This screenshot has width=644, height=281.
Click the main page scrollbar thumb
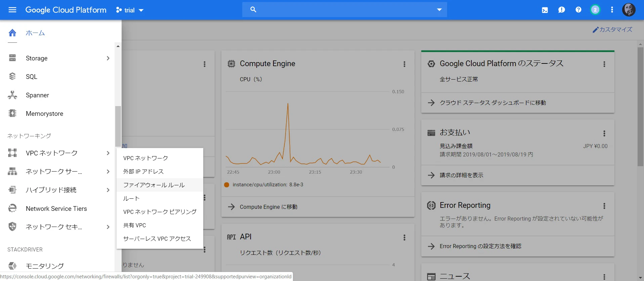coord(640,107)
